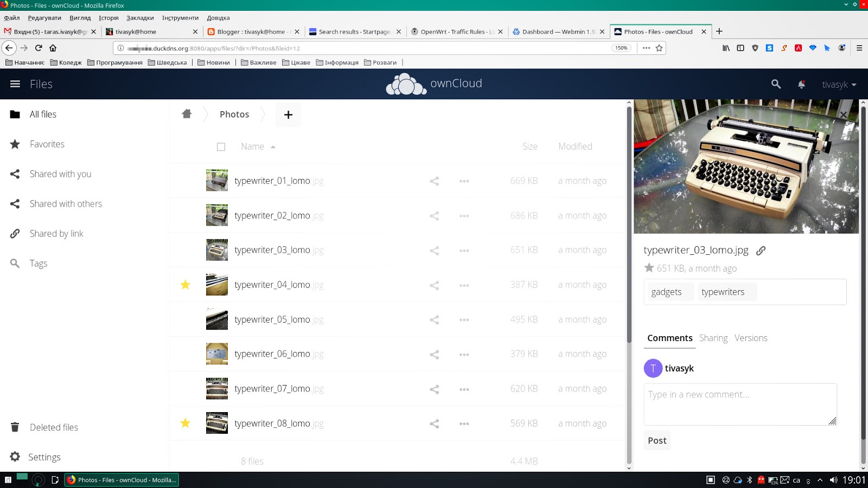Viewport: 868px width, 488px height.
Task: Unfavorite typewriter_04_lomo with its yellow star
Action: [x=186, y=285]
